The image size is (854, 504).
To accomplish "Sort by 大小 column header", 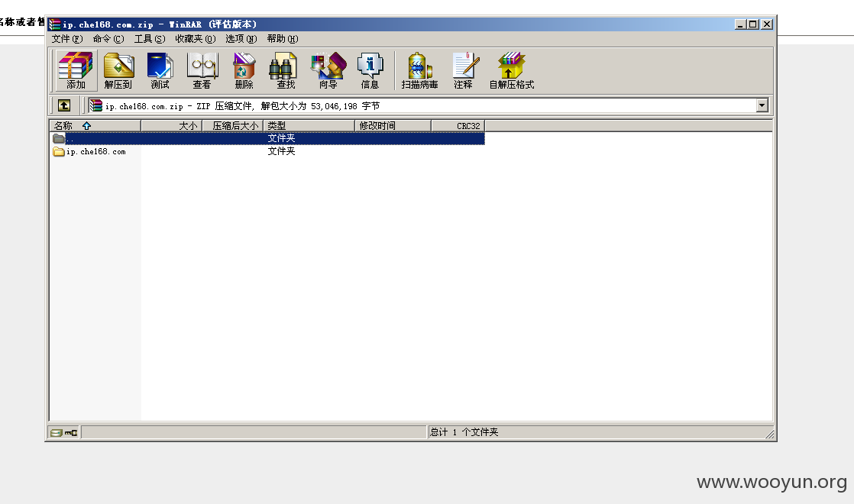I will coord(172,126).
